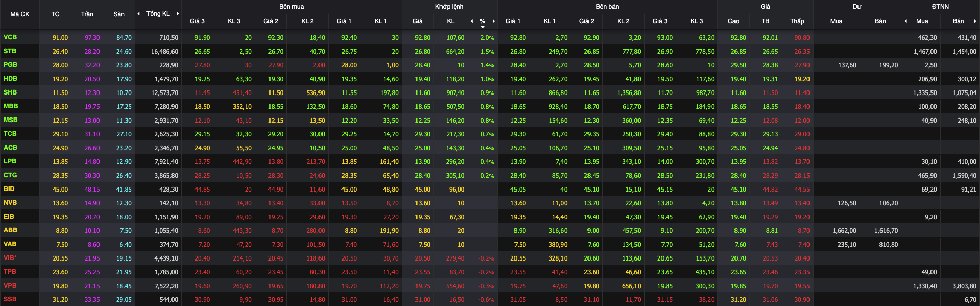Screen dimensions: 980x306
Task: Open the EIB ticker symbol
Action: tap(9, 217)
